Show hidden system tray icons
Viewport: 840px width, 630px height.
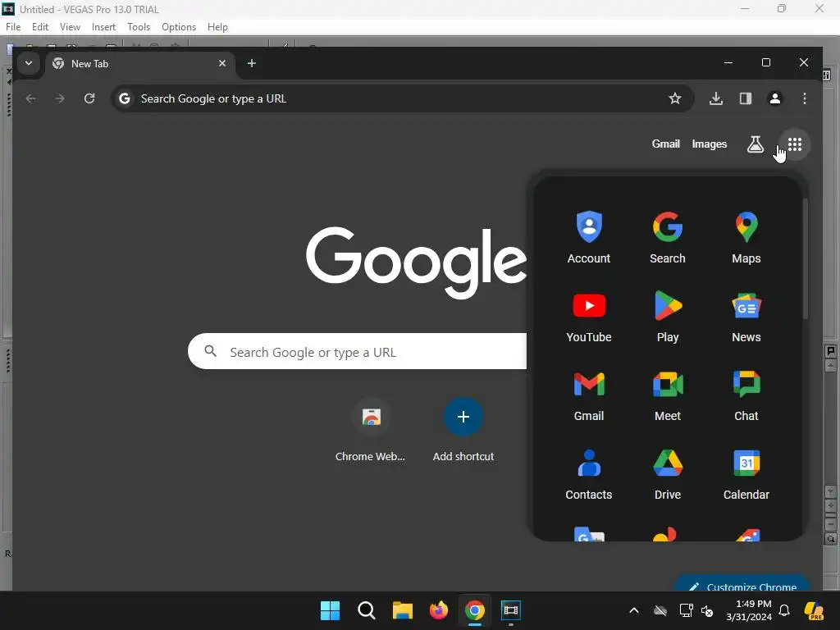[x=634, y=610]
